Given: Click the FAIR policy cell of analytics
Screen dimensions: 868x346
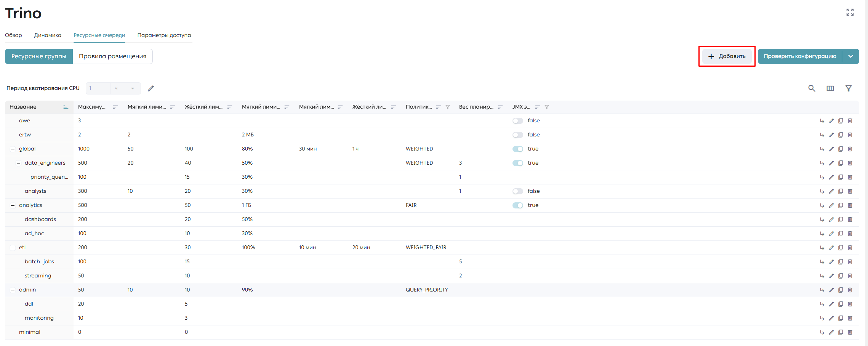Looking at the screenshot, I should click(x=411, y=205).
